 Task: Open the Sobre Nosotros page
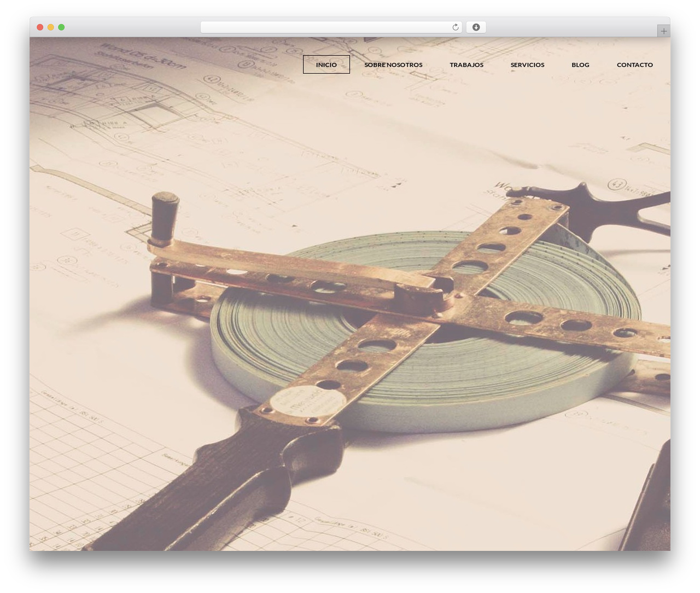(393, 65)
